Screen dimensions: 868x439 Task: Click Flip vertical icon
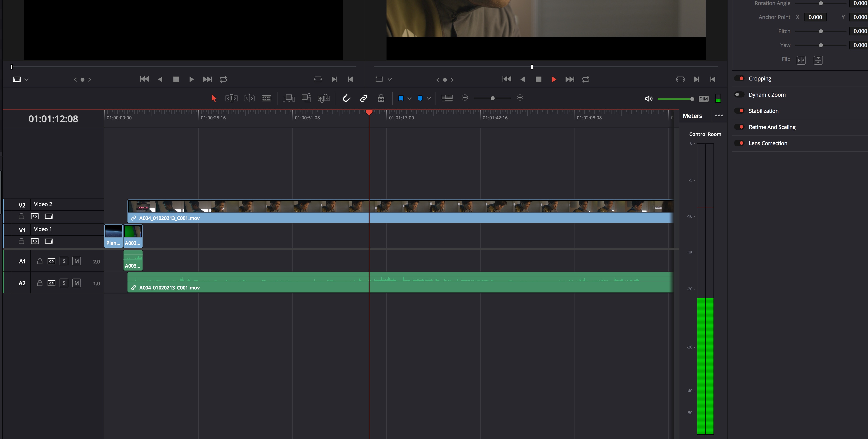pyautogui.click(x=818, y=60)
